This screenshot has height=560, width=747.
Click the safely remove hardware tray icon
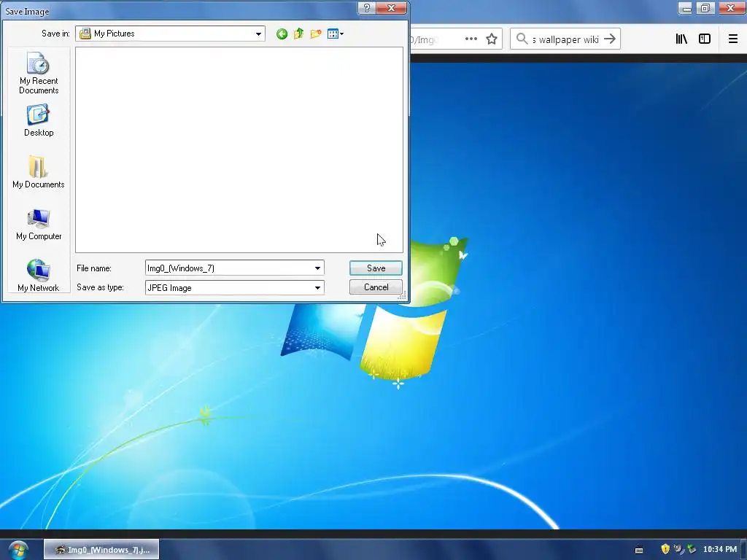point(692,549)
